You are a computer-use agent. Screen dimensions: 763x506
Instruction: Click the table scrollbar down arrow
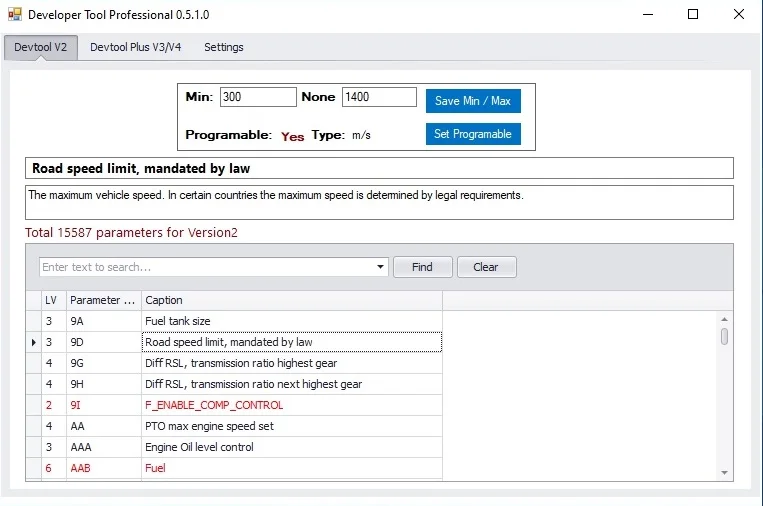(724, 472)
